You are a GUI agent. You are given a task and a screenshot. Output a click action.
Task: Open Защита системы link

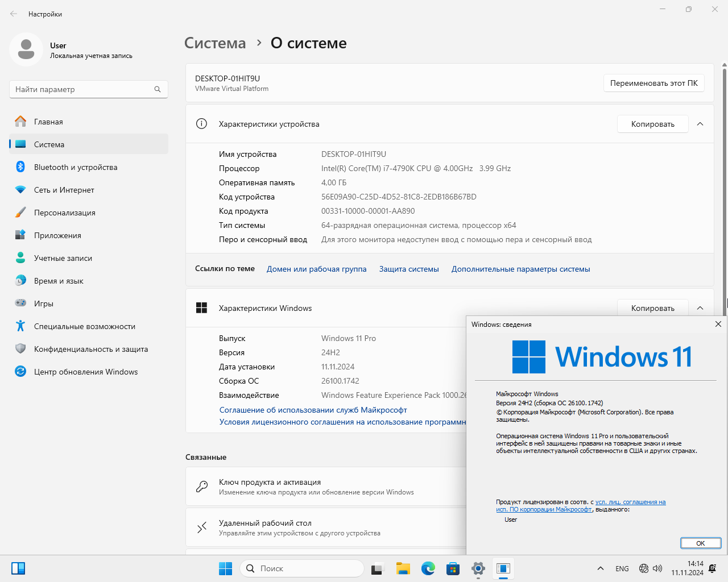(409, 269)
